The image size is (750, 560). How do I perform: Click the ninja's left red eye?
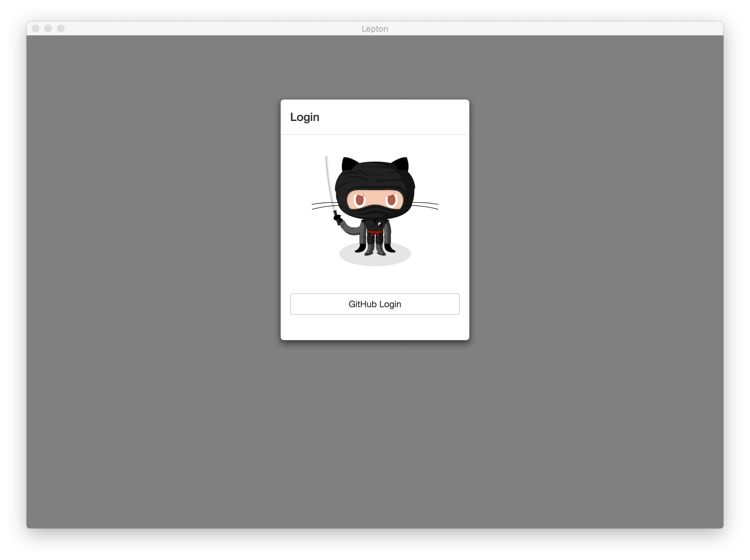[359, 200]
